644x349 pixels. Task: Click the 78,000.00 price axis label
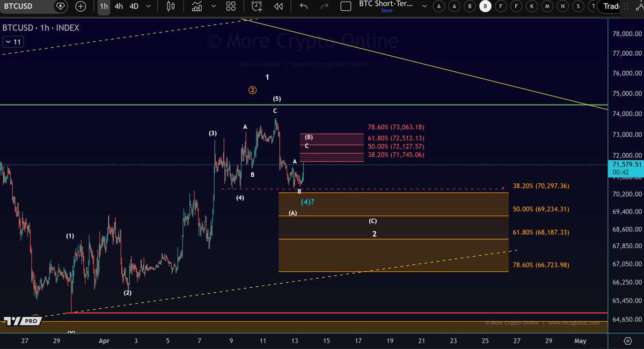626,34
